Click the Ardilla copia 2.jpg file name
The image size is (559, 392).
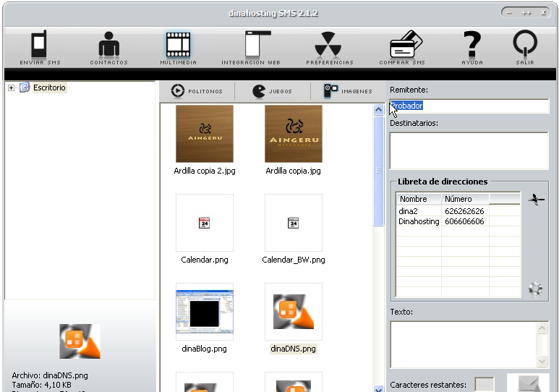205,171
